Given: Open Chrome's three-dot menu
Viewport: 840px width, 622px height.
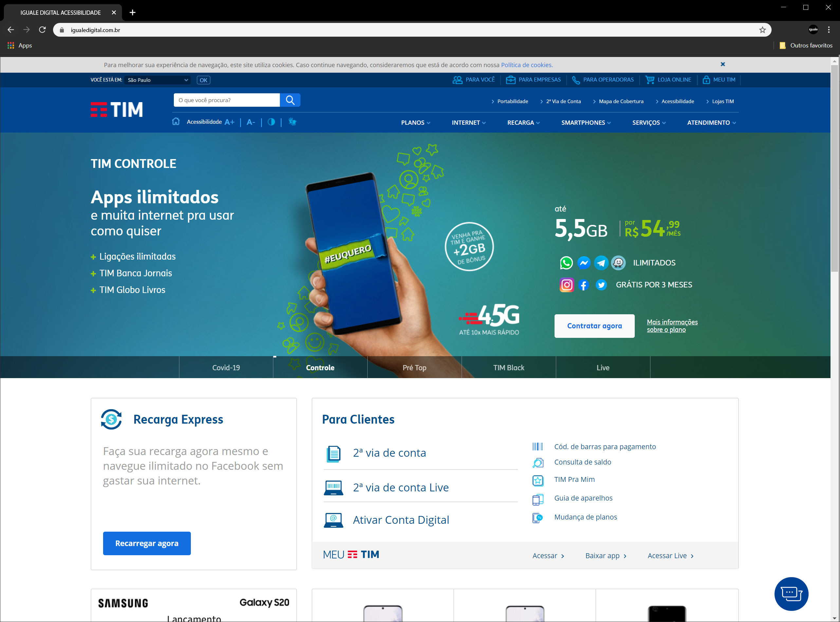Looking at the screenshot, I should [x=829, y=30].
